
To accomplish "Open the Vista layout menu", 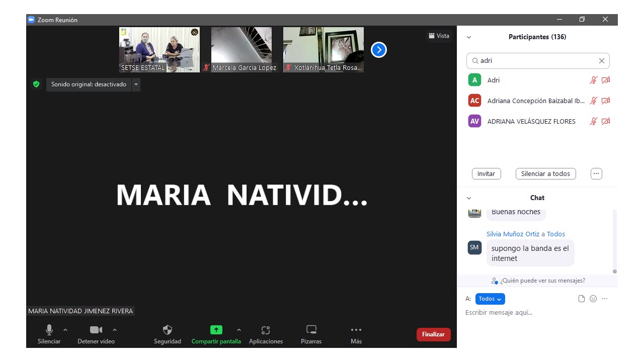I will pyautogui.click(x=439, y=36).
